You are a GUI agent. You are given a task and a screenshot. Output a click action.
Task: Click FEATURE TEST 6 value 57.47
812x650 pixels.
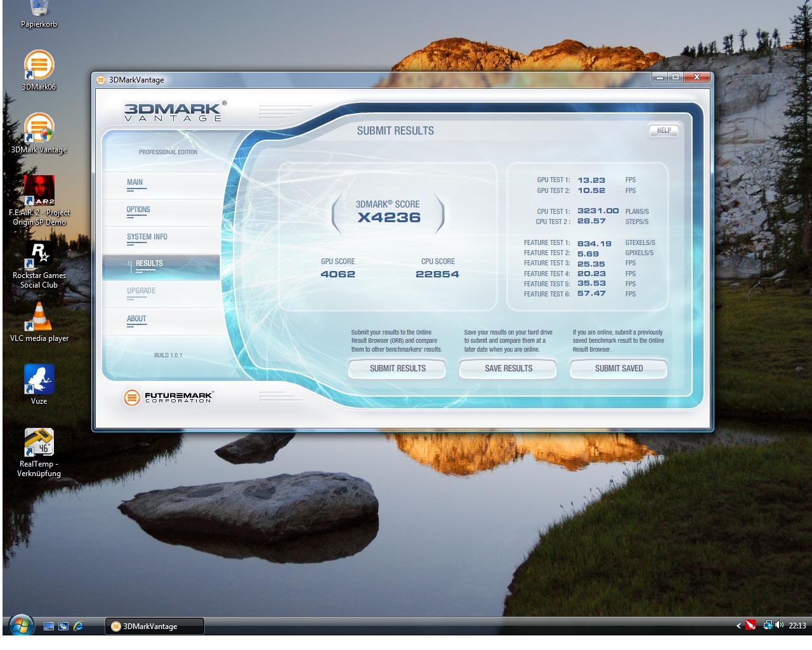click(x=591, y=293)
